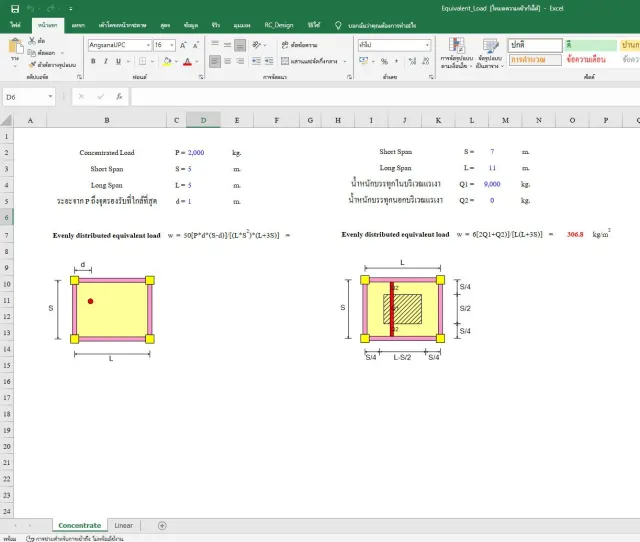Click the formula bar input area

click(x=385, y=97)
